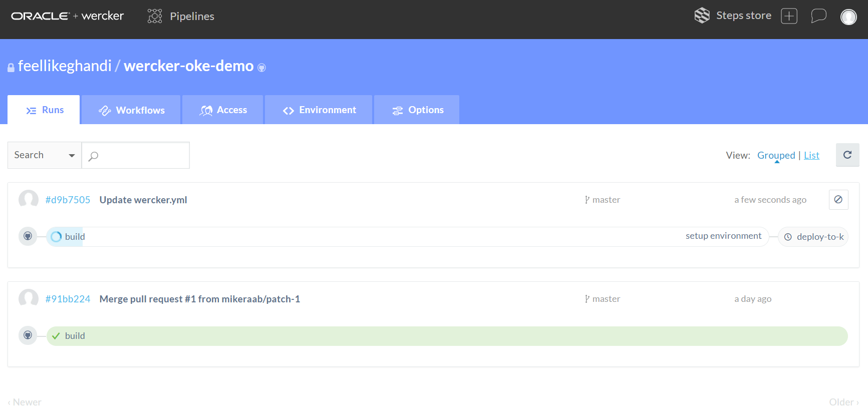
Task: Click the clock icon on deploy-to-k
Action: [x=788, y=237]
